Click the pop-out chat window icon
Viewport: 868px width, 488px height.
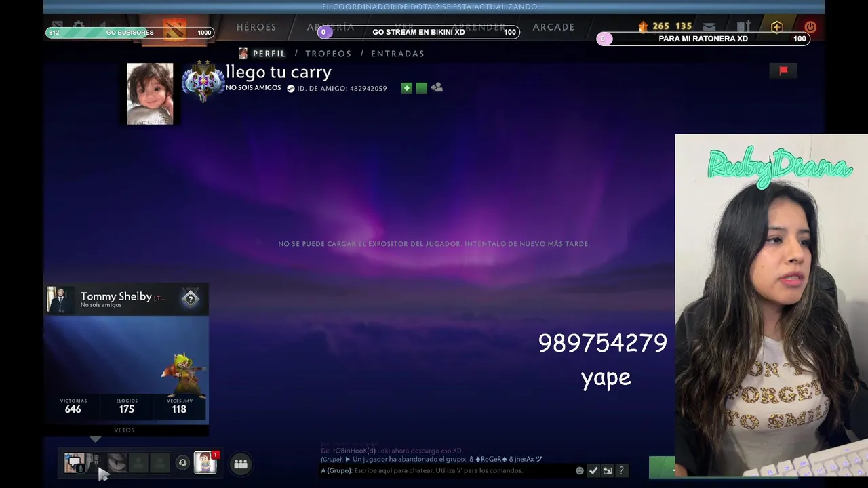[608, 470]
